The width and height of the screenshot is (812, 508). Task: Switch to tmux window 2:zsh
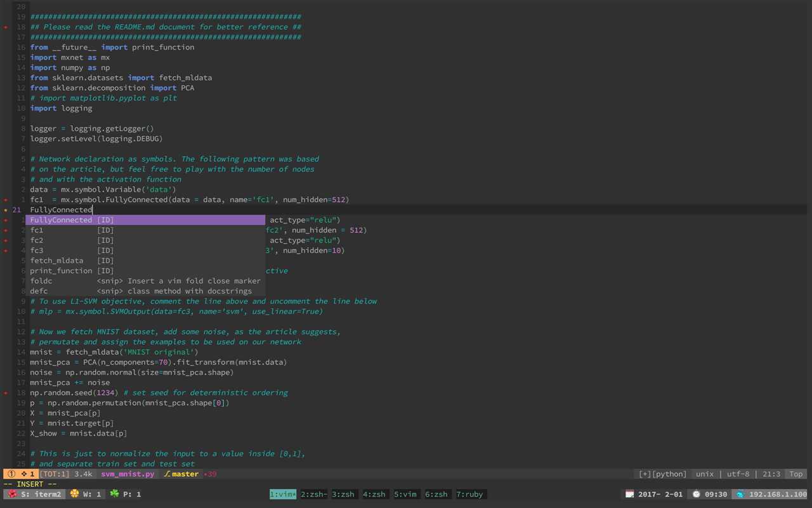pyautogui.click(x=314, y=494)
